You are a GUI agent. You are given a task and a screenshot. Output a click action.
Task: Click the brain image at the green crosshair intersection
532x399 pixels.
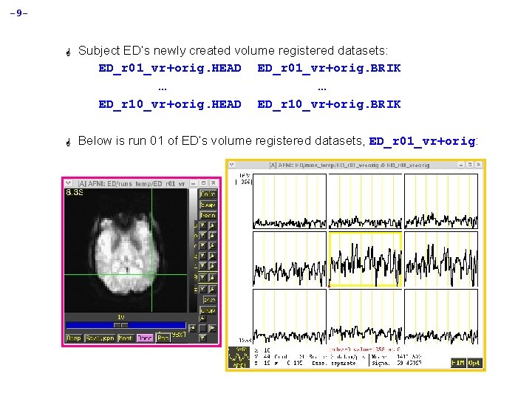151,274
